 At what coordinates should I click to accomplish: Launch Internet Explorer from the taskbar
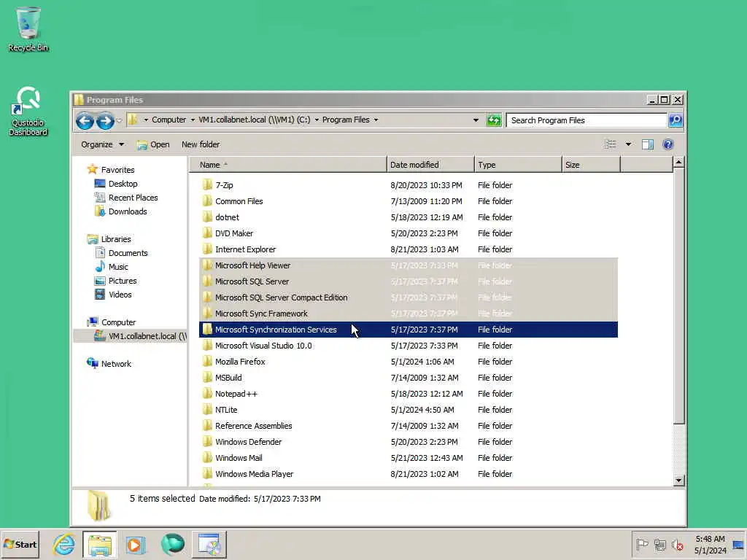(64, 544)
